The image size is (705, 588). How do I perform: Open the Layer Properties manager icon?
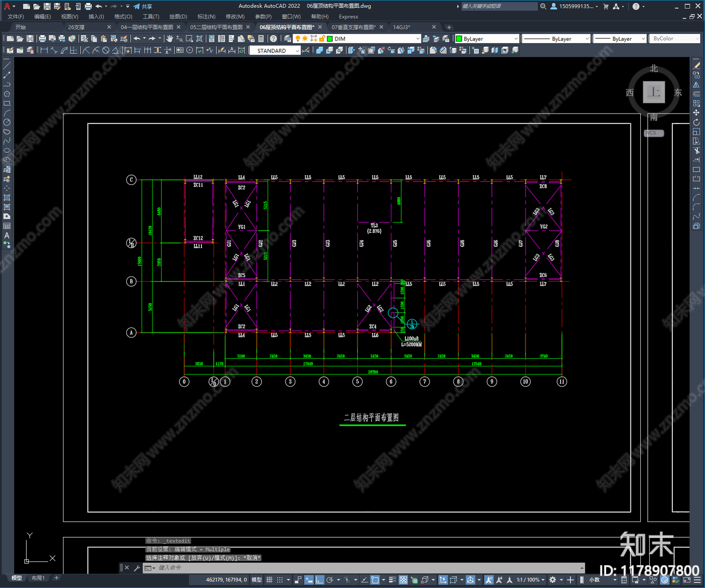pyautogui.click(x=288, y=39)
